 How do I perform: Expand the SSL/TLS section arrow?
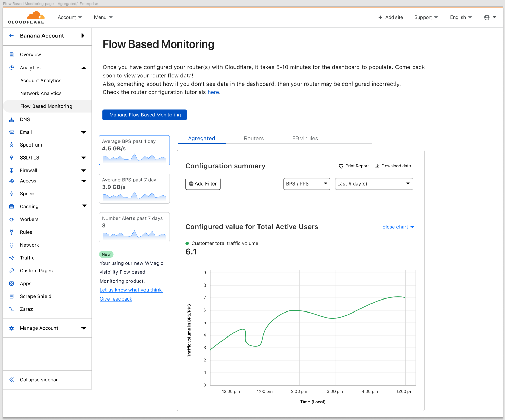click(x=84, y=158)
